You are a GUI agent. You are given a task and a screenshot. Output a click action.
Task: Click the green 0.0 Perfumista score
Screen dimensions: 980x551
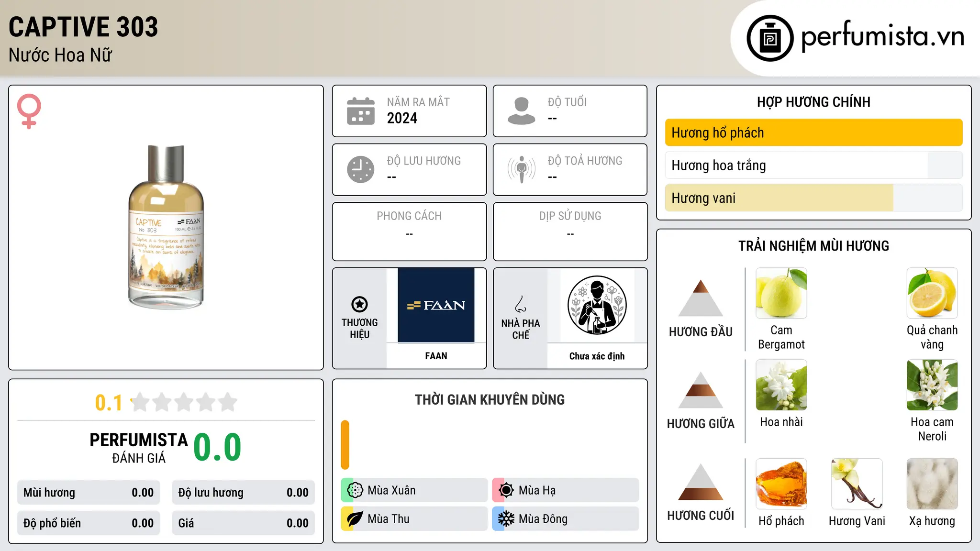[217, 447]
